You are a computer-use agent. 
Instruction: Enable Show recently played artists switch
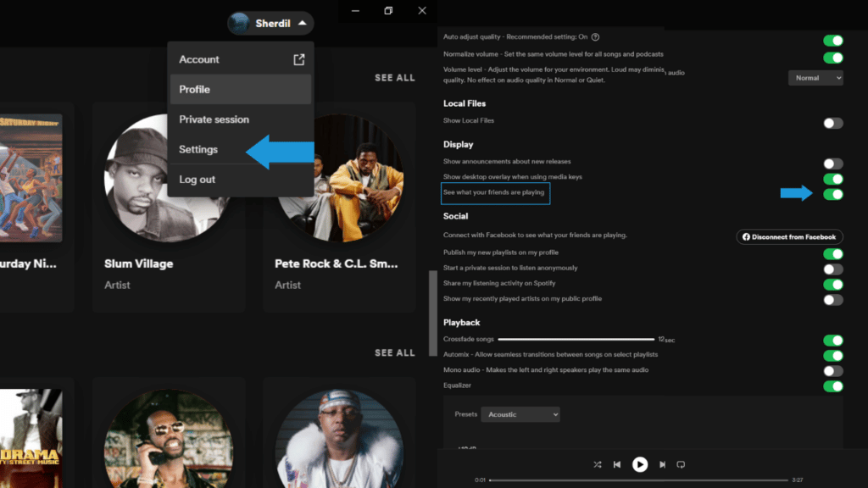tap(833, 300)
